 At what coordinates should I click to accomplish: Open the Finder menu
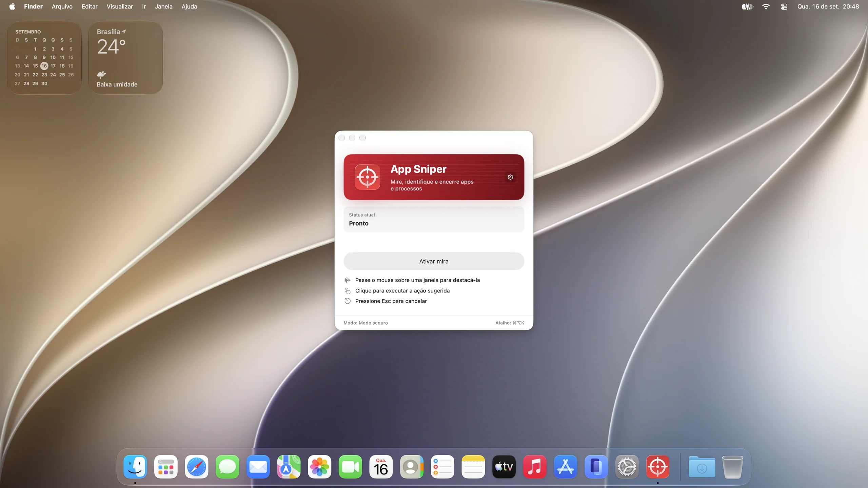(x=33, y=6)
